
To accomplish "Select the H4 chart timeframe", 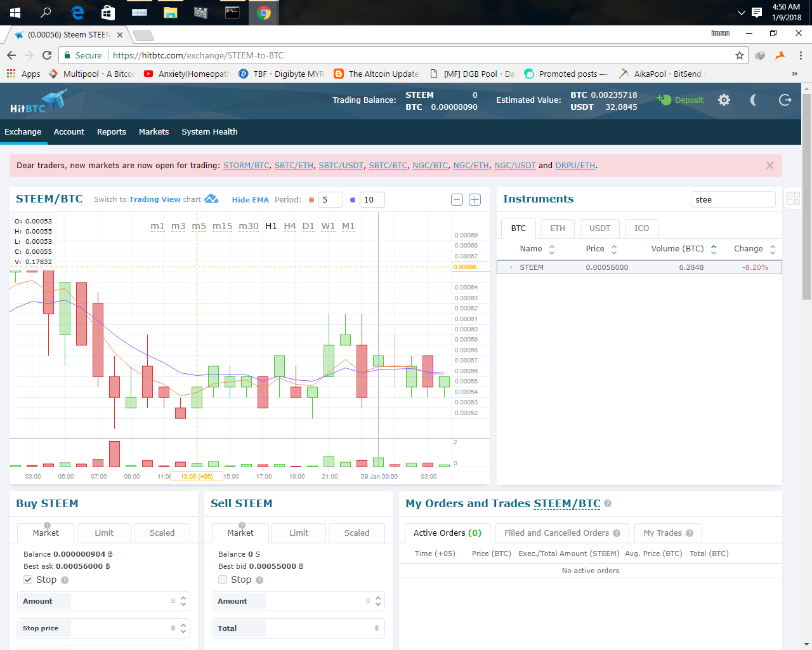I will pos(290,226).
